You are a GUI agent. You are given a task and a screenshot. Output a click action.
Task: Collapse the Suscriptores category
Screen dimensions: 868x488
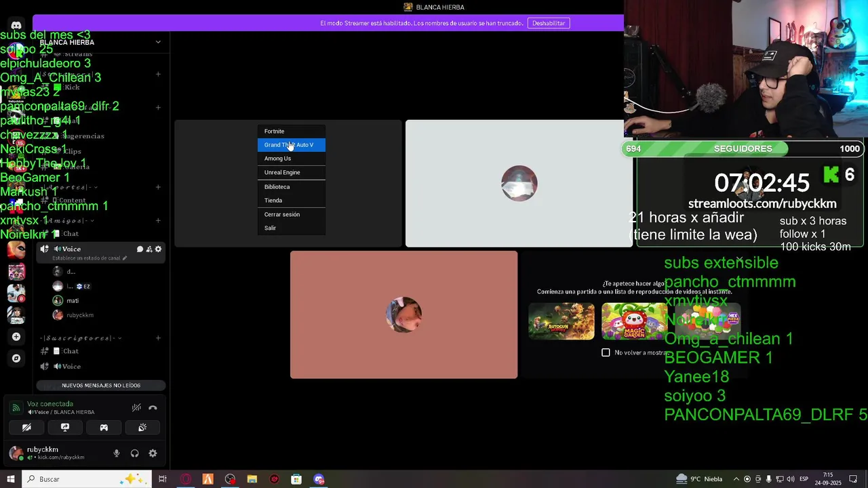81,338
